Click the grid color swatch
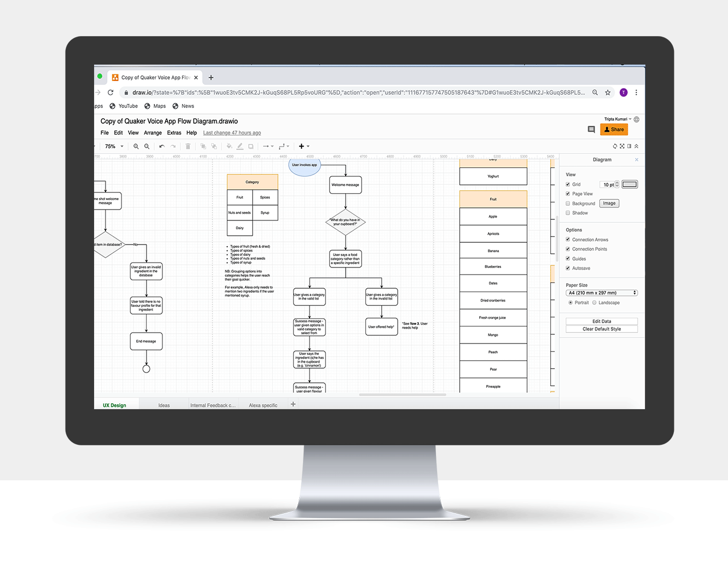 [630, 184]
